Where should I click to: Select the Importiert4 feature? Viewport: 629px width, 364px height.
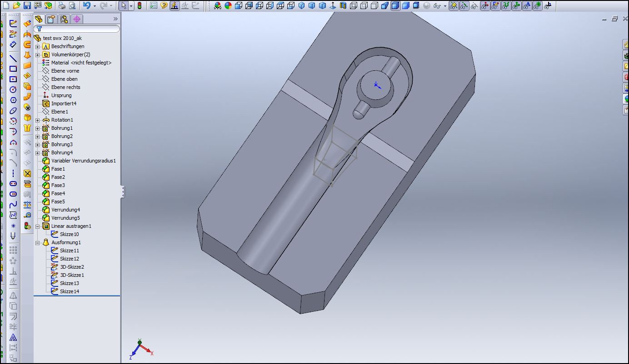pos(64,103)
